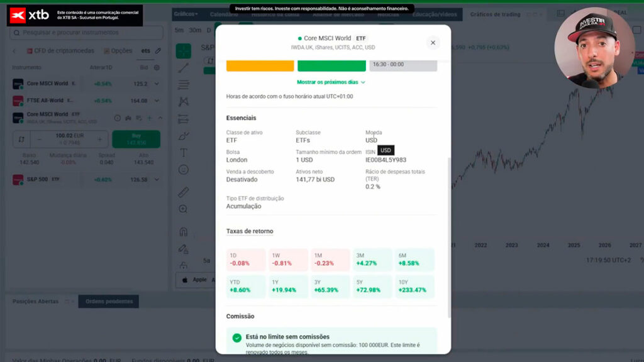The image size is (644, 362).
Task: Select the 10Y return rate tile
Action: 414,286
